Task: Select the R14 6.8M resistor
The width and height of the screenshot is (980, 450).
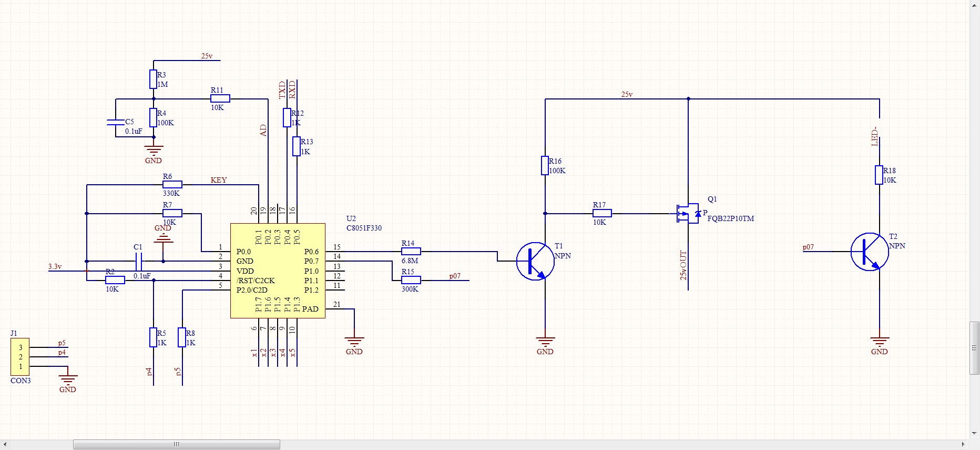Action: tap(411, 252)
